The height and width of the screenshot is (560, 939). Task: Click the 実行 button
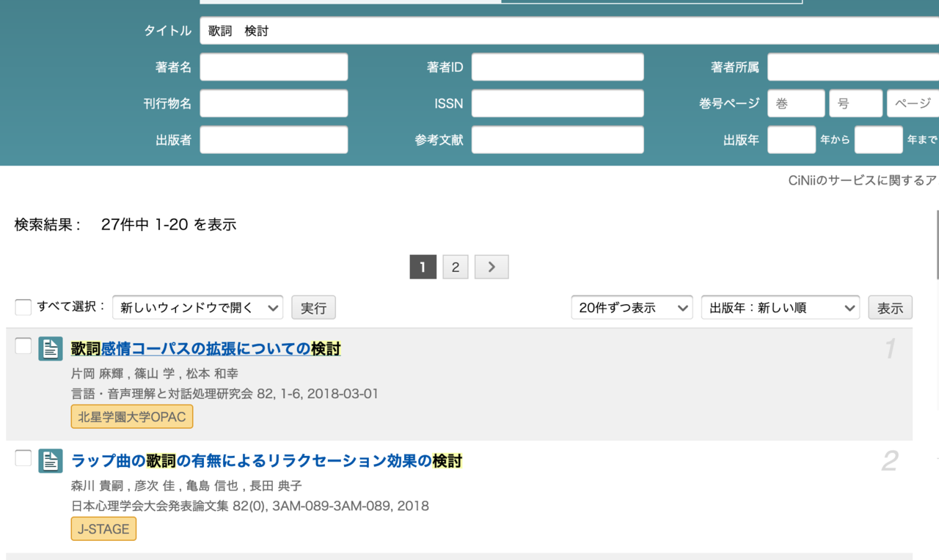(x=313, y=308)
